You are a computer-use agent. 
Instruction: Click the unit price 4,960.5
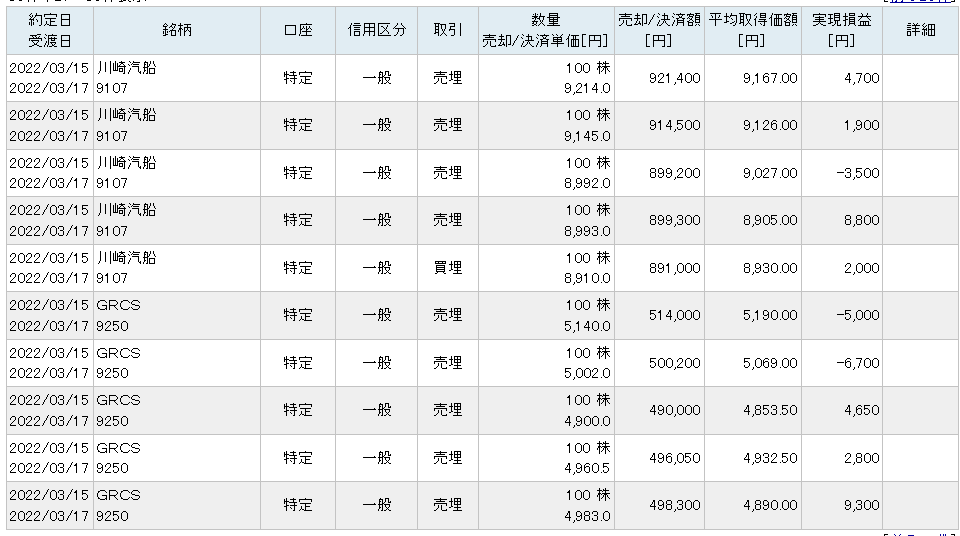pos(587,469)
